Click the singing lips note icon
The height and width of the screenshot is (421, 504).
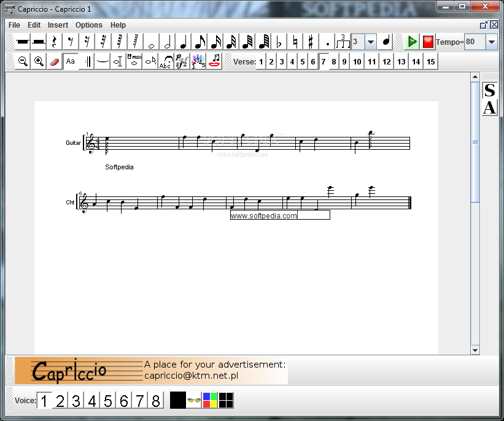click(x=215, y=61)
